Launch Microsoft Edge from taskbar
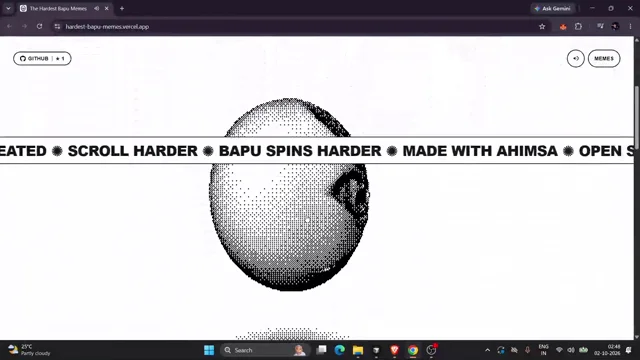Viewport: 640px width, 360px height. [x=340, y=350]
